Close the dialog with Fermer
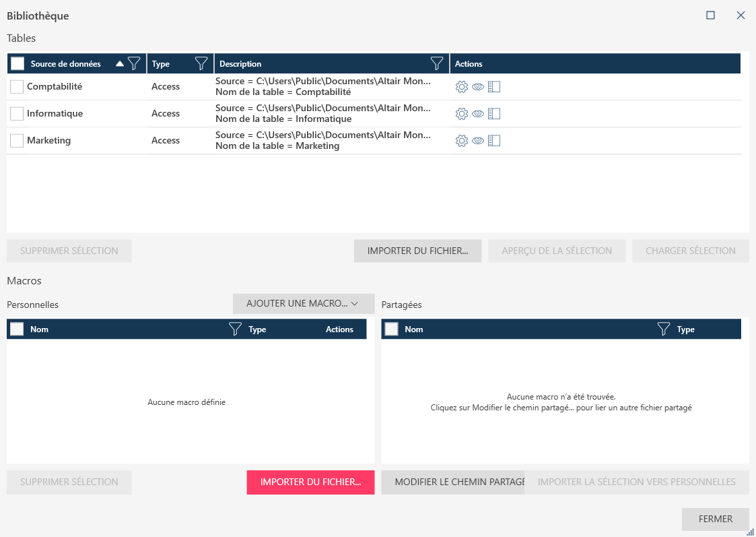 pyautogui.click(x=715, y=519)
